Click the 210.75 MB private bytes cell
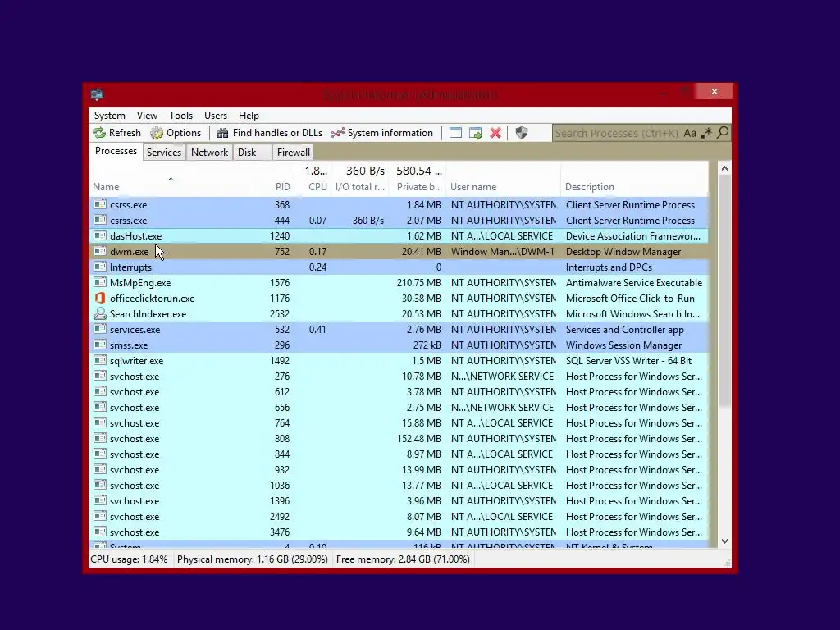Viewport: 840px width, 630px height. coord(419,282)
